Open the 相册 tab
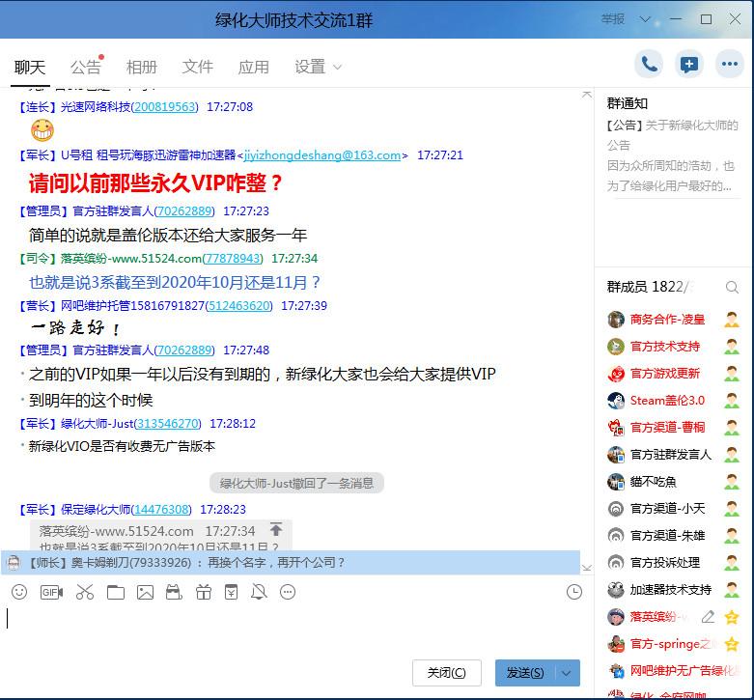The image size is (754, 700). point(141,68)
